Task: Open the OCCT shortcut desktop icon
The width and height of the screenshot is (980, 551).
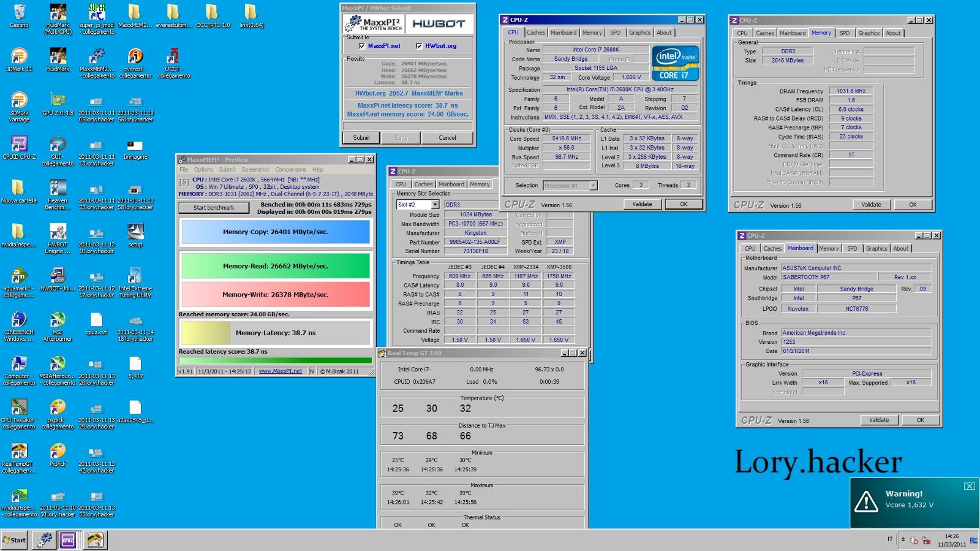Action: [x=173, y=63]
